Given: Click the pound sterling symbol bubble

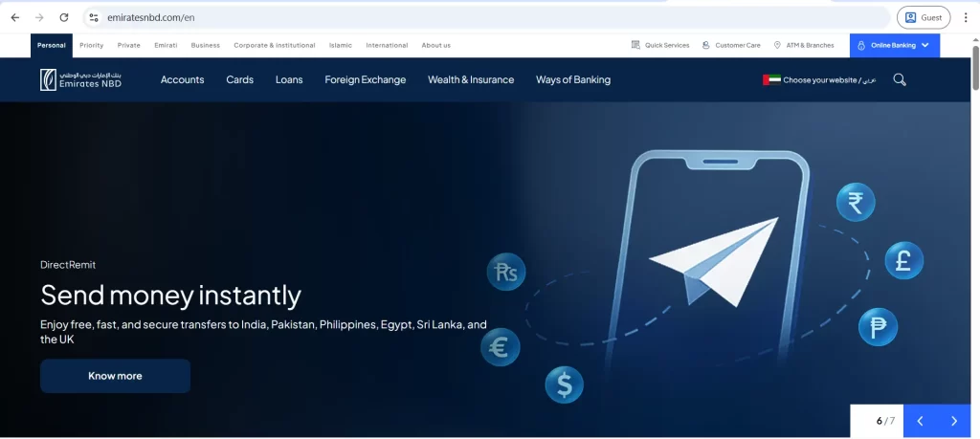Looking at the screenshot, I should (x=903, y=260).
